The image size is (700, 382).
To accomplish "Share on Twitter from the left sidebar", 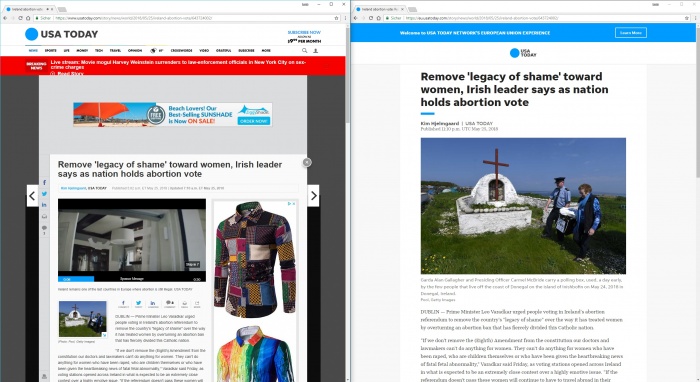I will tap(44, 194).
